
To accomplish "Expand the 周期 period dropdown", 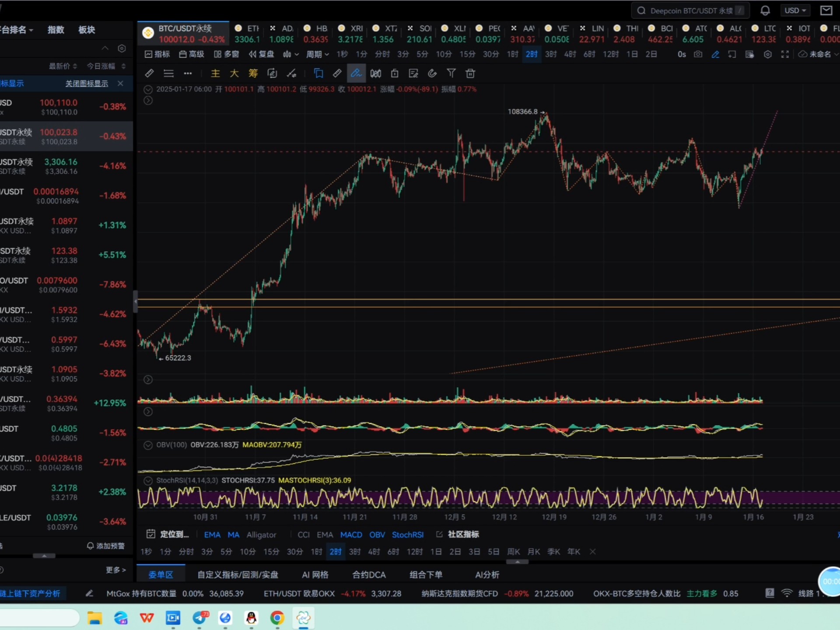I will [317, 54].
